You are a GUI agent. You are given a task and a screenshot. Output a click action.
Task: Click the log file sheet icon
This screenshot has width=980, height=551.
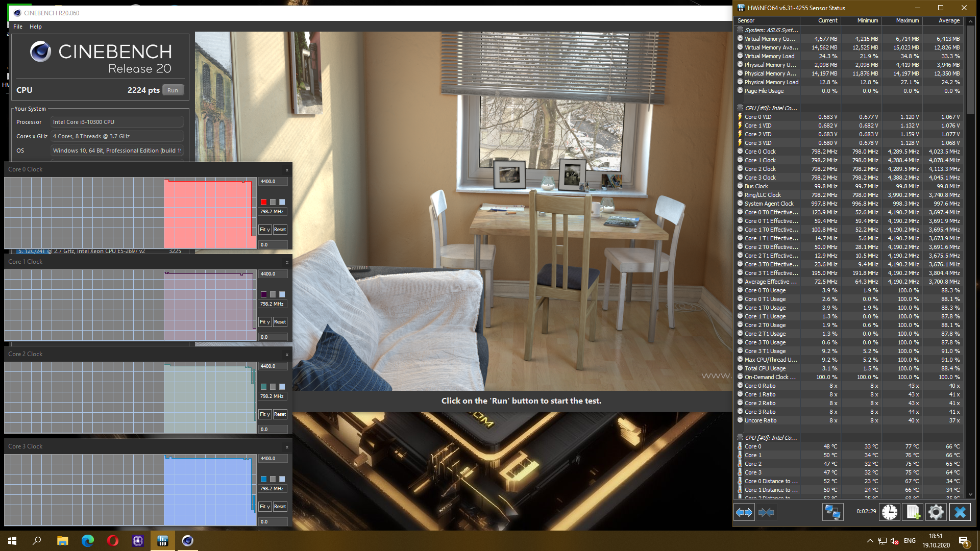[913, 512]
